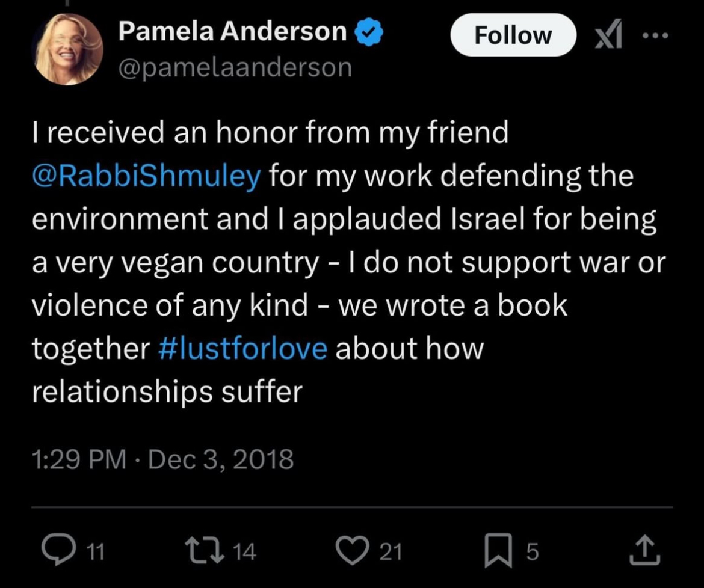Open the Grok icon beside Follow
Viewport: 704px width, 588px height.
[610, 34]
